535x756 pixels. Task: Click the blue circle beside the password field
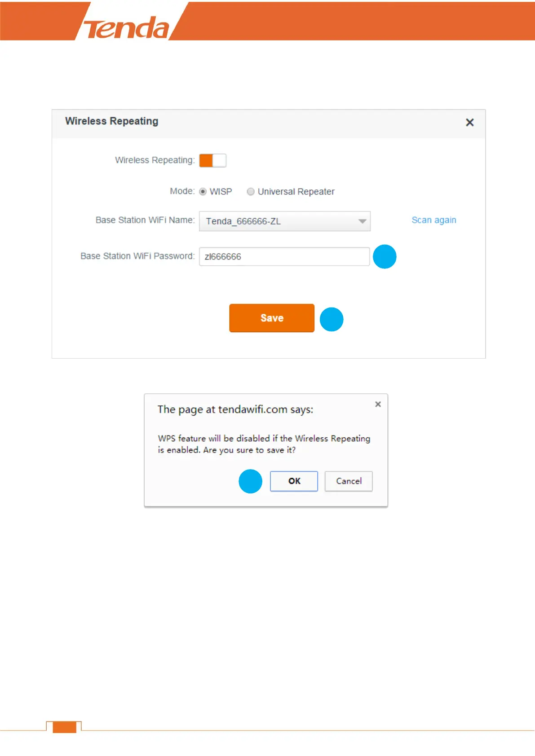[385, 257]
